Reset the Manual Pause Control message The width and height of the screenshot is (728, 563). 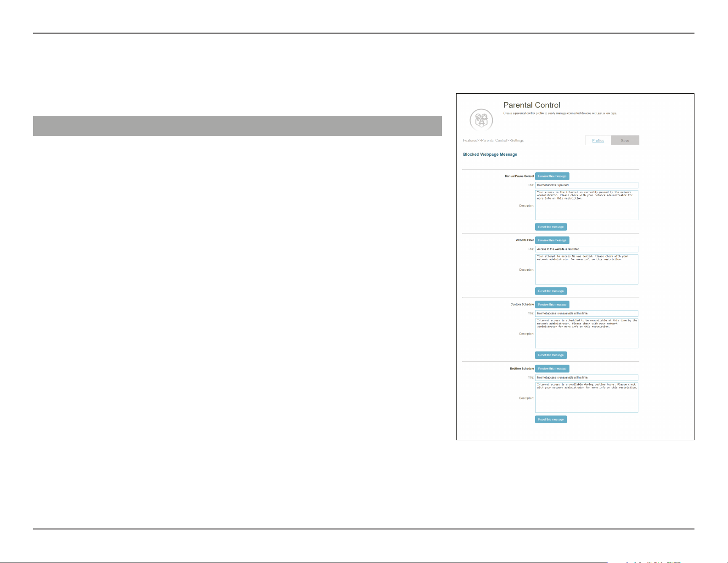pos(551,227)
